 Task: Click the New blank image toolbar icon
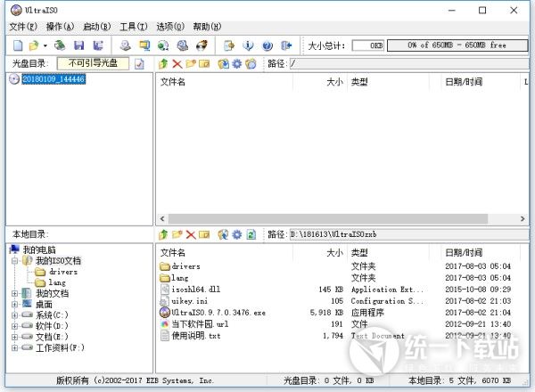tap(18, 45)
